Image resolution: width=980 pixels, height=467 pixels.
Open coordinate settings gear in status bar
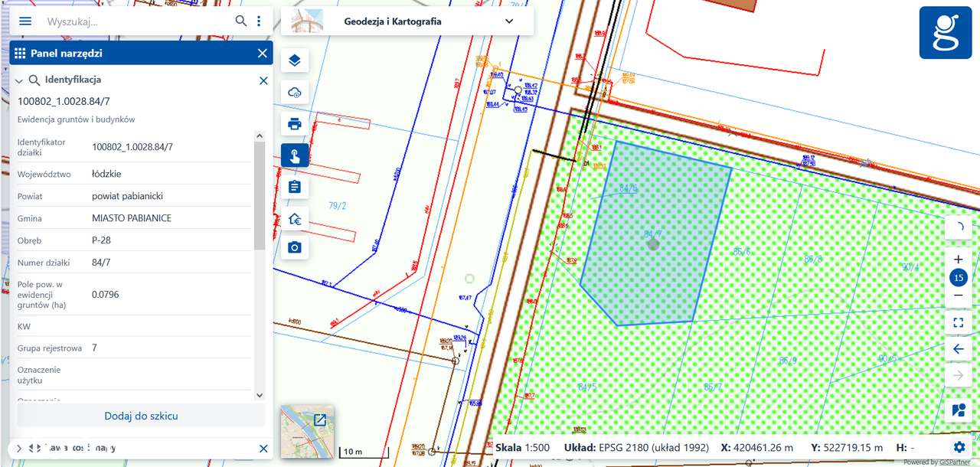tap(959, 447)
